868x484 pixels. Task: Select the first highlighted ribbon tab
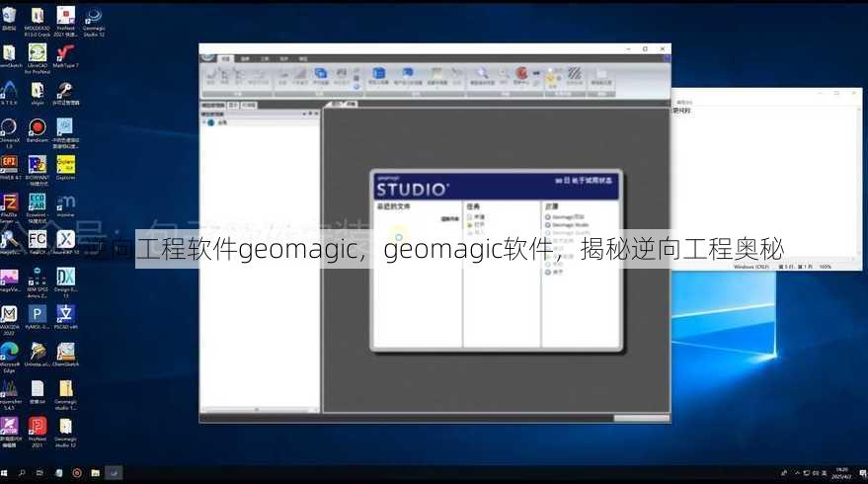226,58
